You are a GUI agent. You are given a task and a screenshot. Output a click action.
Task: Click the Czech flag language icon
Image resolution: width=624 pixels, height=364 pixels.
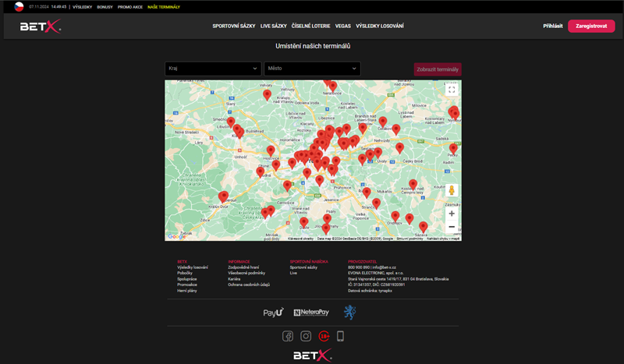[x=19, y=6]
